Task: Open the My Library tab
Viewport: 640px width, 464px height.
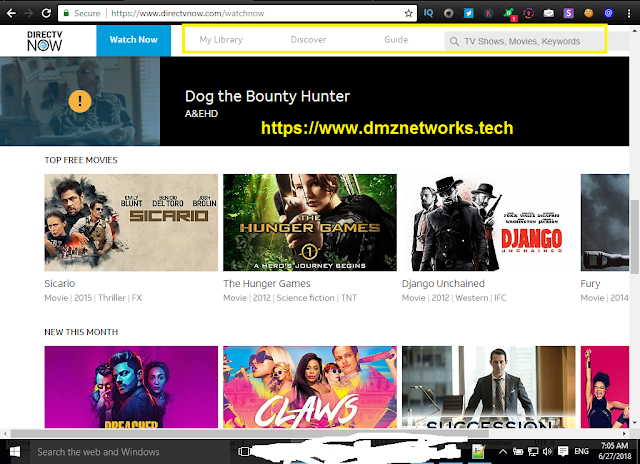Action: point(221,40)
